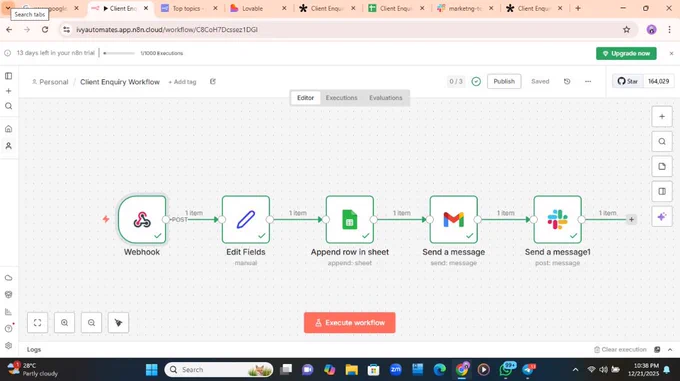Click the Upgrade now button
Screen dimensions: 680x381
(x=626, y=53)
